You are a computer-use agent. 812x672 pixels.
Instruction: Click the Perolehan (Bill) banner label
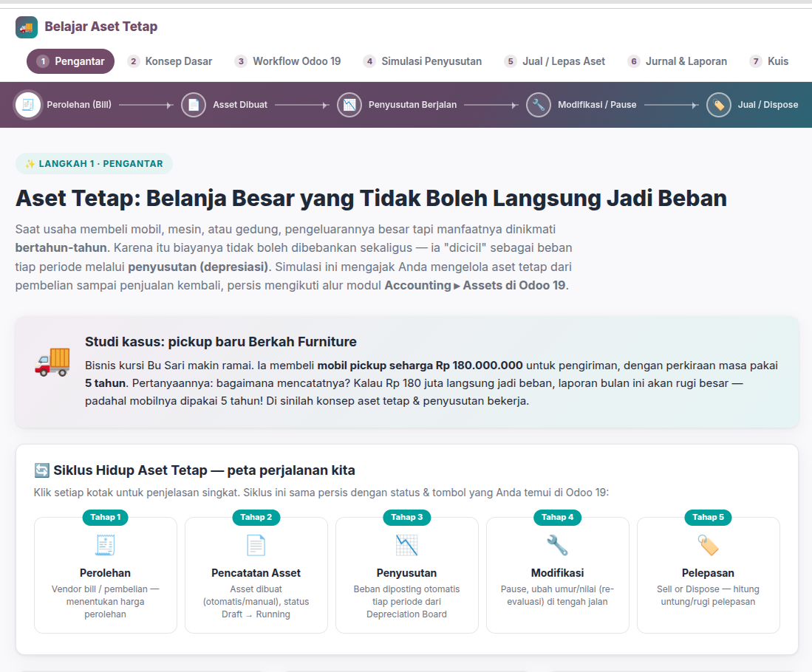pos(79,105)
